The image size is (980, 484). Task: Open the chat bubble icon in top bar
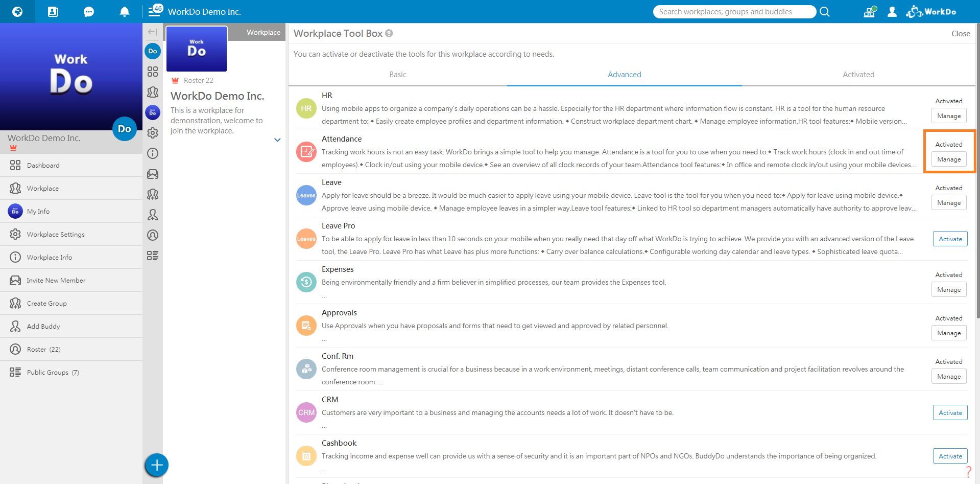tap(89, 12)
